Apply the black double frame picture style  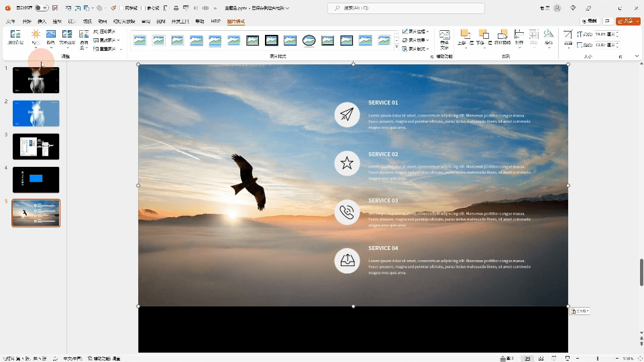click(253, 40)
